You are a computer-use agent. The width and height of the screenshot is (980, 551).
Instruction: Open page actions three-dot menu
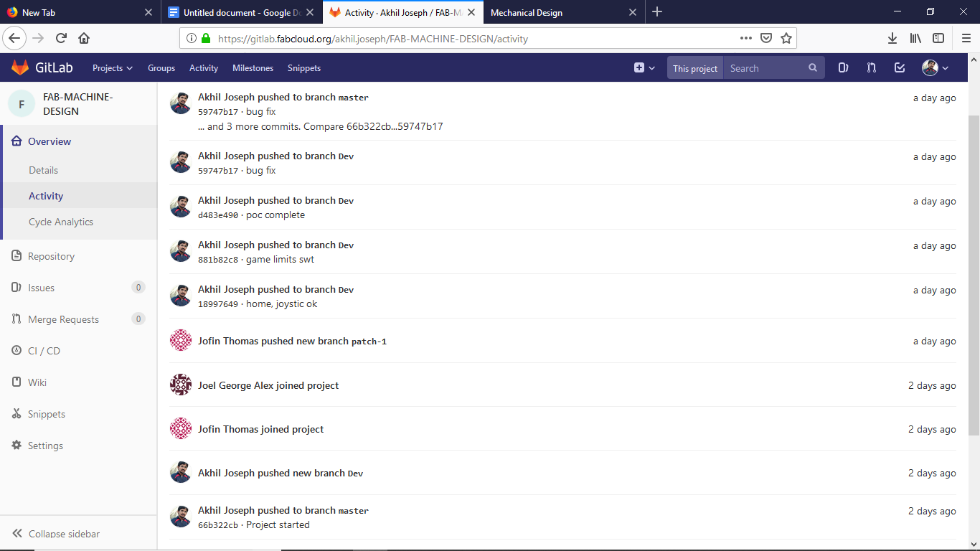[x=746, y=38]
